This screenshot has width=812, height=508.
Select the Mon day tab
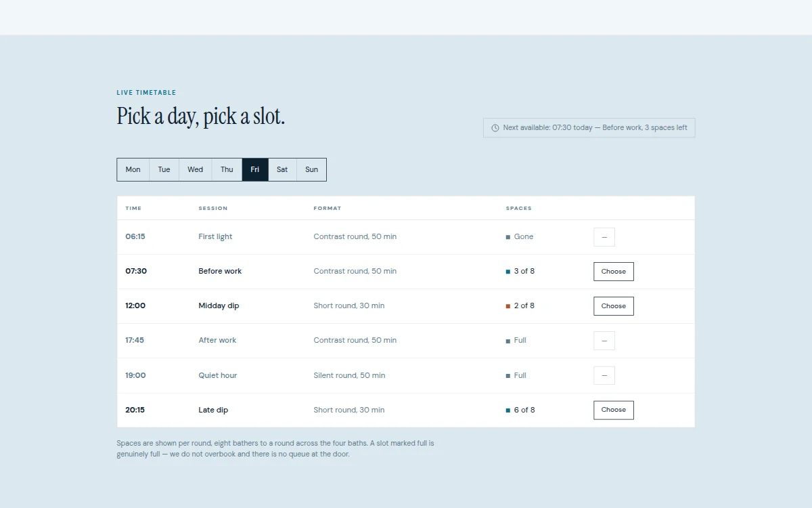pos(133,169)
